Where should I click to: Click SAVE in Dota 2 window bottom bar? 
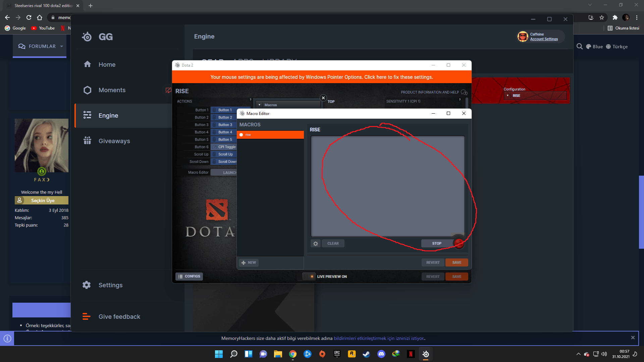pos(457,277)
